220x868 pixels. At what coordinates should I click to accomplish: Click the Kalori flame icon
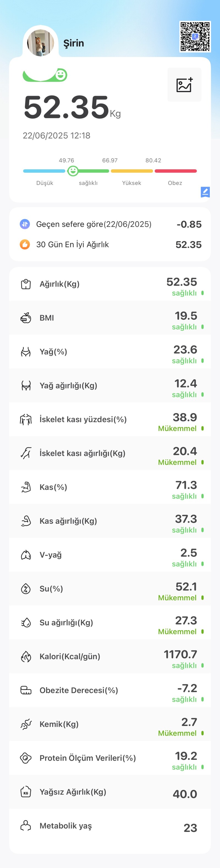[26, 656]
